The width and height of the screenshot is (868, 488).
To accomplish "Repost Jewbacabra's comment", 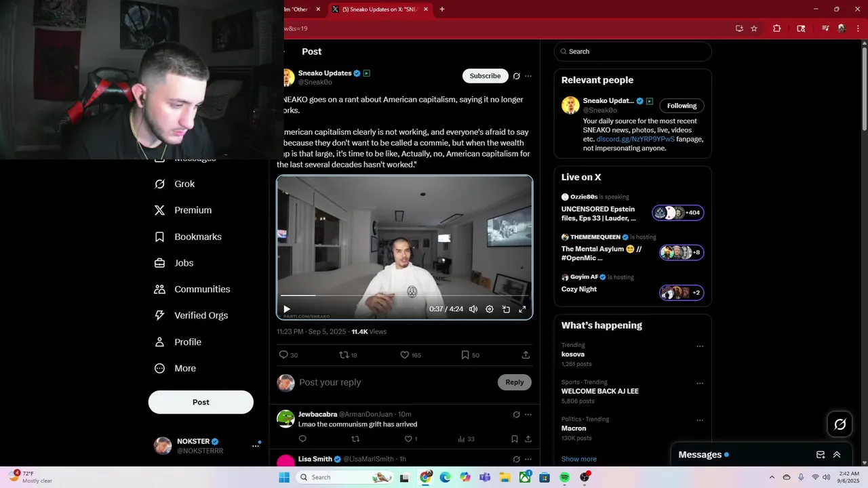I will pyautogui.click(x=355, y=439).
